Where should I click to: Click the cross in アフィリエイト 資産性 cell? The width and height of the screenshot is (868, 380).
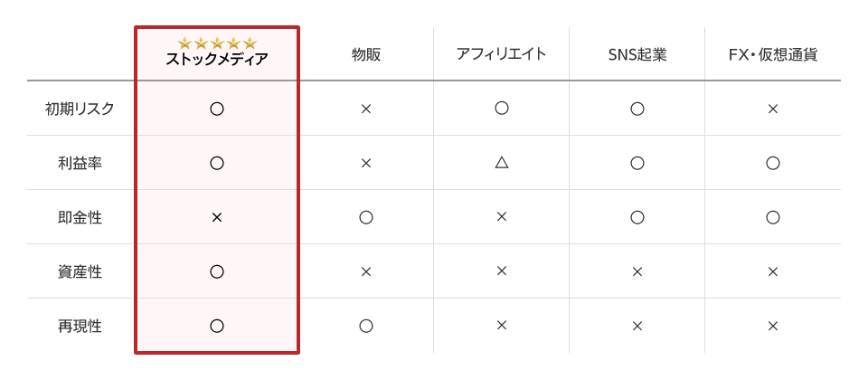coord(502,271)
